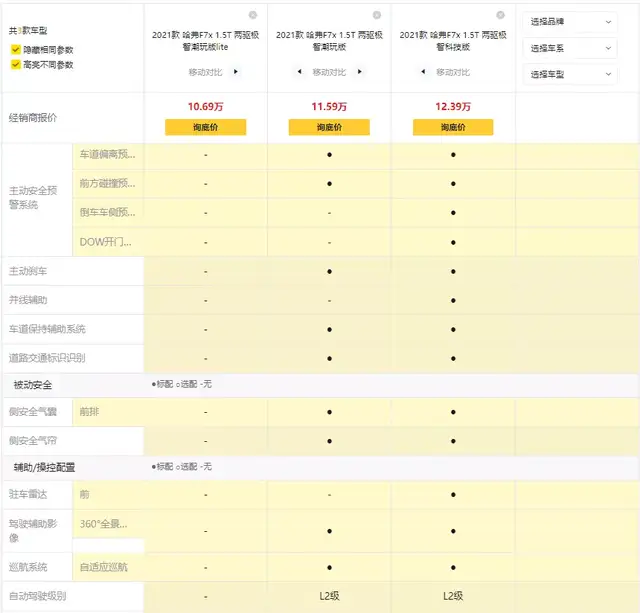Click 询底价 under the 11.59万 price
Viewport: 640px width, 613px height.
pos(329,127)
